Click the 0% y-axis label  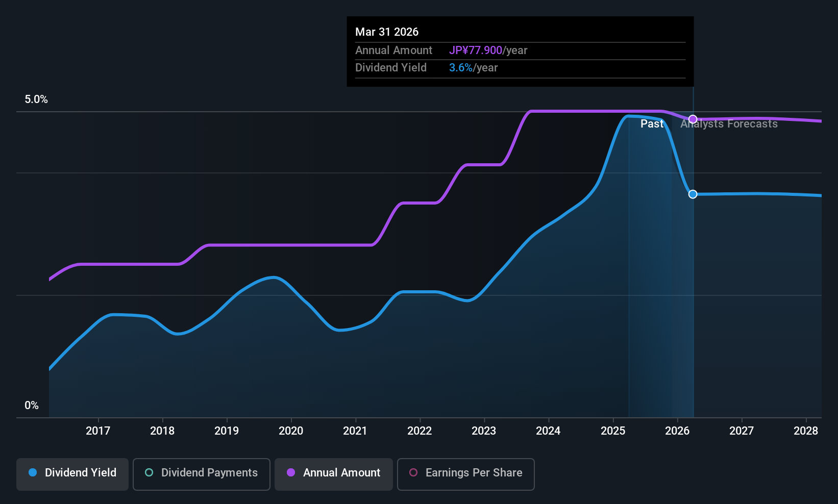point(32,406)
